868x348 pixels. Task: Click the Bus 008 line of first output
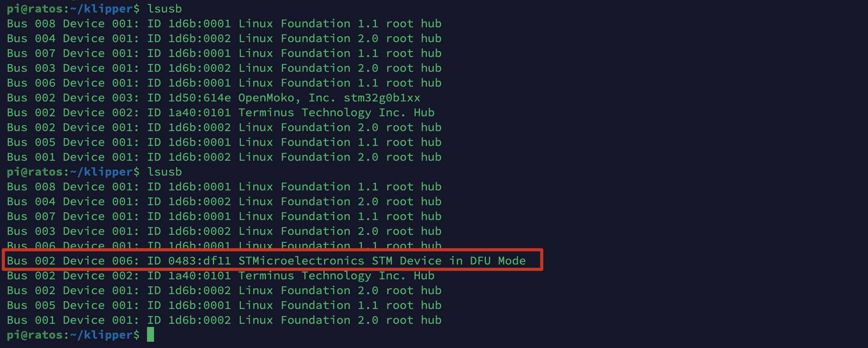point(224,23)
